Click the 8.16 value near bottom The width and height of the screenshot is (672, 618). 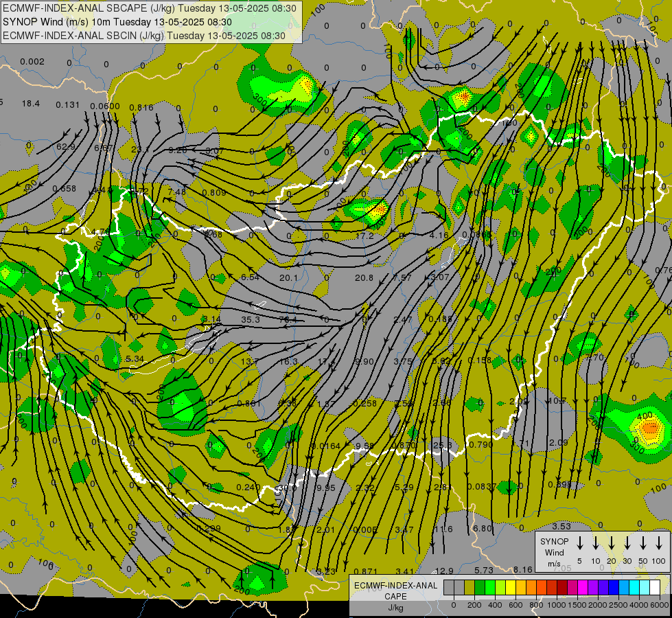point(523,569)
